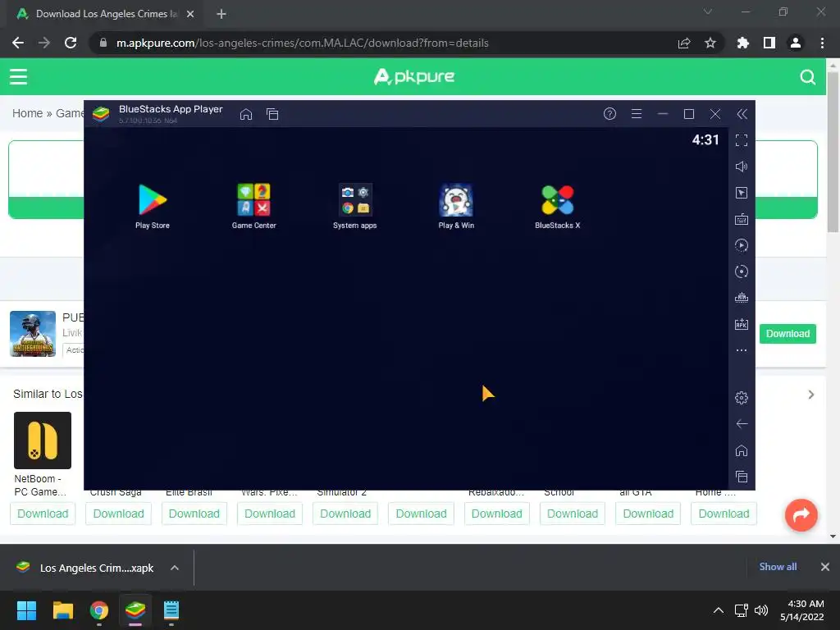Click the BlueStacks volume speaker icon

(742, 167)
